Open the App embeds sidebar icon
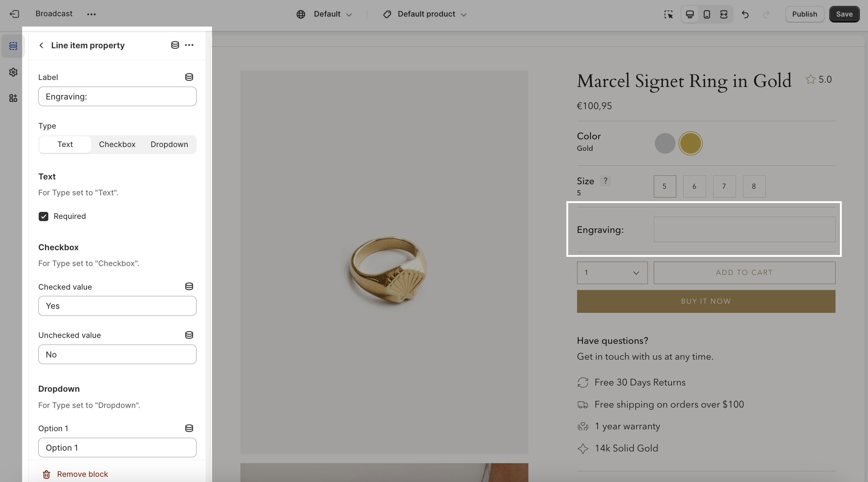 [x=13, y=98]
